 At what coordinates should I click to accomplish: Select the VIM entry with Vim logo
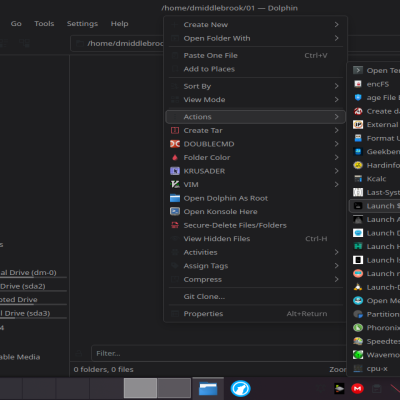255,184
